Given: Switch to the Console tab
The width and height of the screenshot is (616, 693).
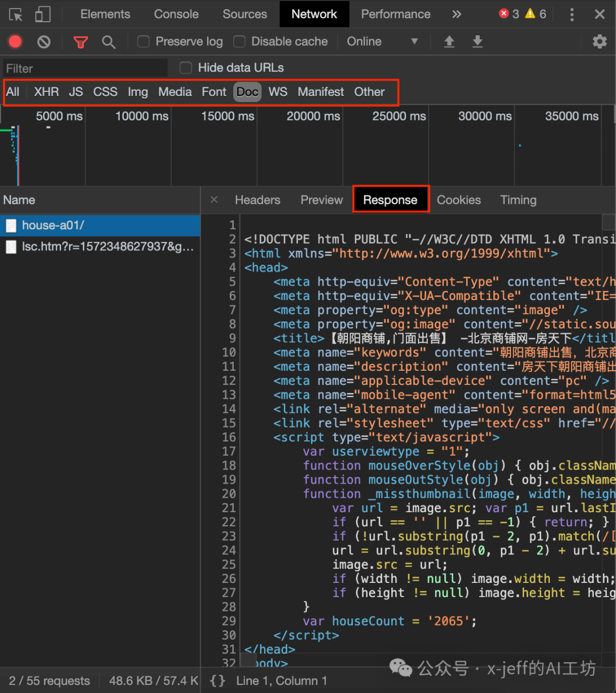Looking at the screenshot, I should [x=176, y=14].
